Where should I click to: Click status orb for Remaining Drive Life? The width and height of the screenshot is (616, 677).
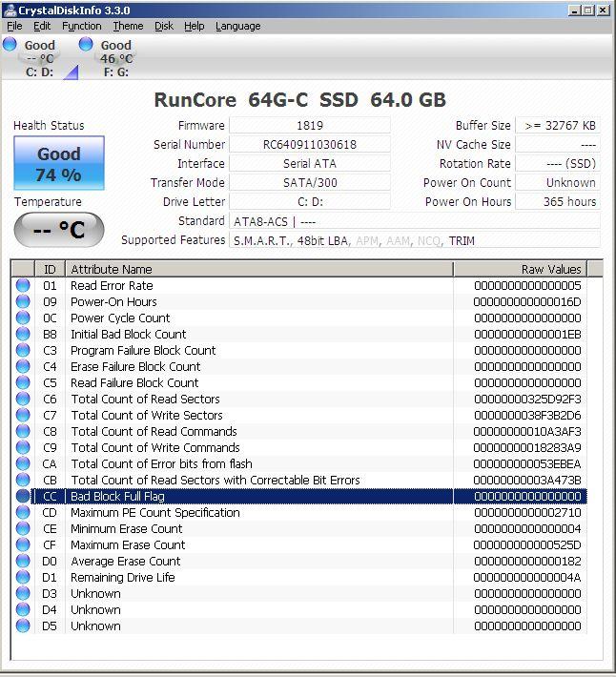(23, 577)
